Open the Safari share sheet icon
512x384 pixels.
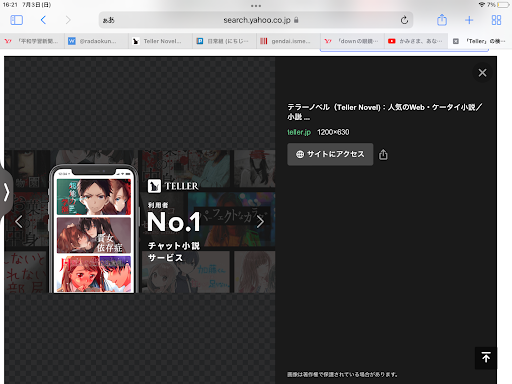pyautogui.click(x=442, y=20)
